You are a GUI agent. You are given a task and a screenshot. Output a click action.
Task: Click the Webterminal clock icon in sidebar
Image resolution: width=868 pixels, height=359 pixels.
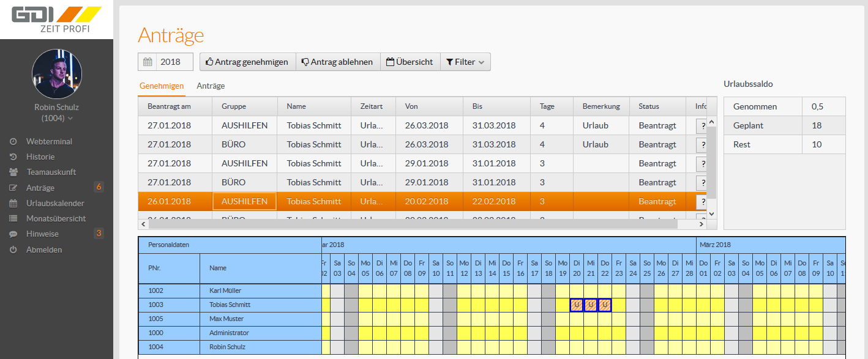coord(13,141)
